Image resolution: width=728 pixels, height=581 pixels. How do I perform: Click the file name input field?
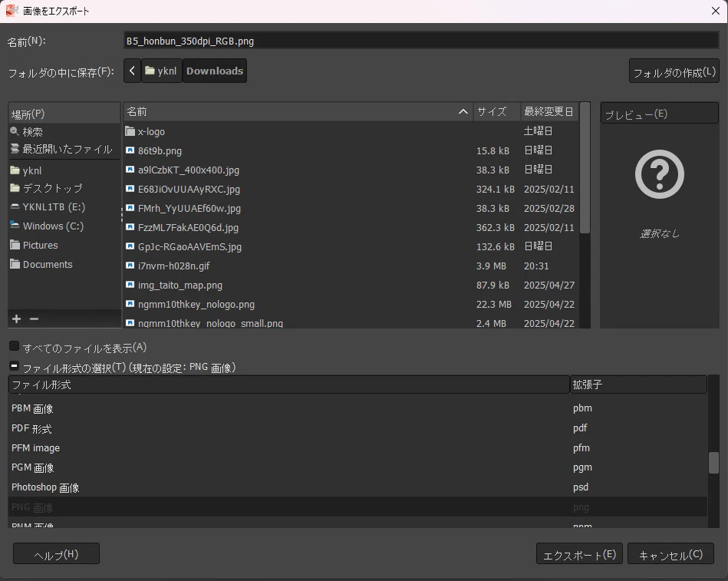[x=421, y=41]
